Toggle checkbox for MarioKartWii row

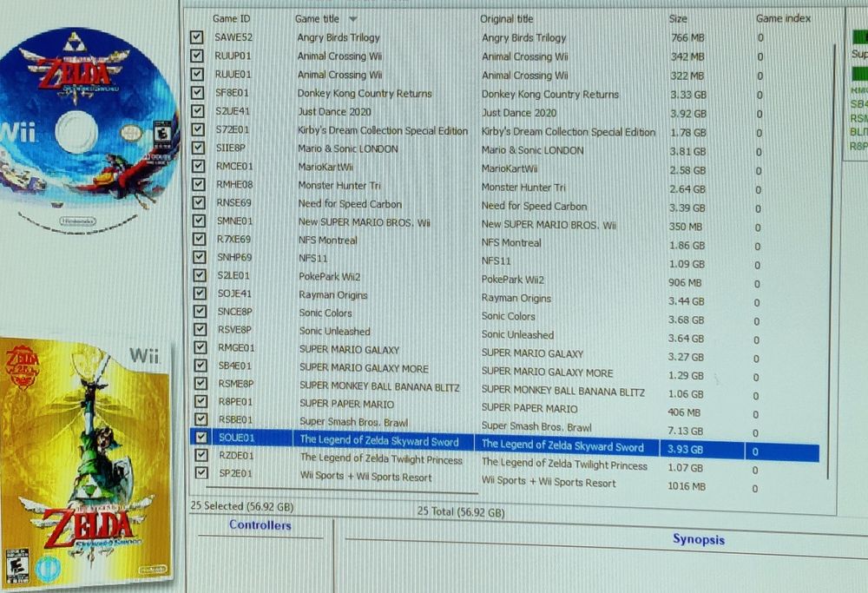(198, 166)
